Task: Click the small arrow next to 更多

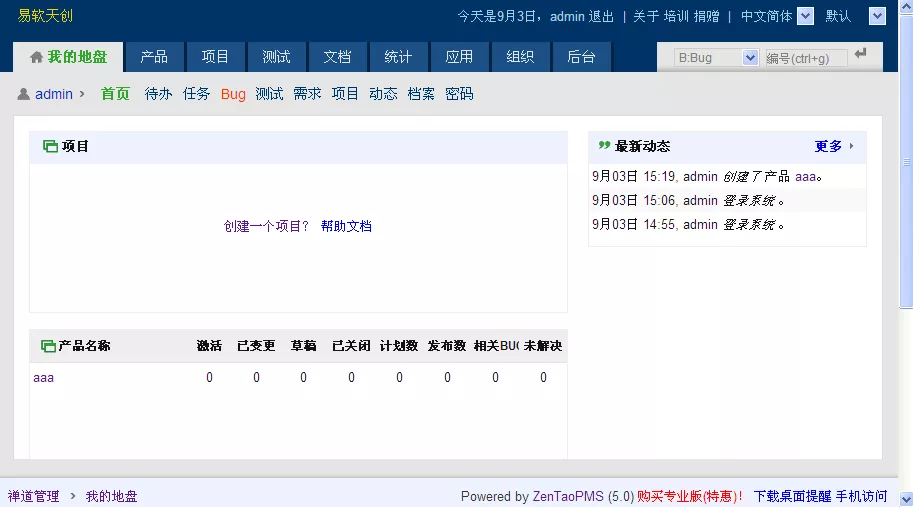Action: (x=851, y=146)
